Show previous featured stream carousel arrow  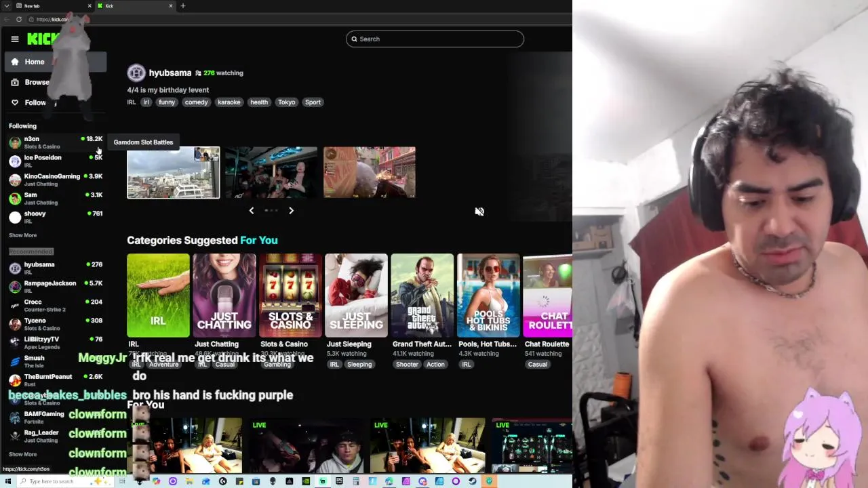pyautogui.click(x=252, y=211)
